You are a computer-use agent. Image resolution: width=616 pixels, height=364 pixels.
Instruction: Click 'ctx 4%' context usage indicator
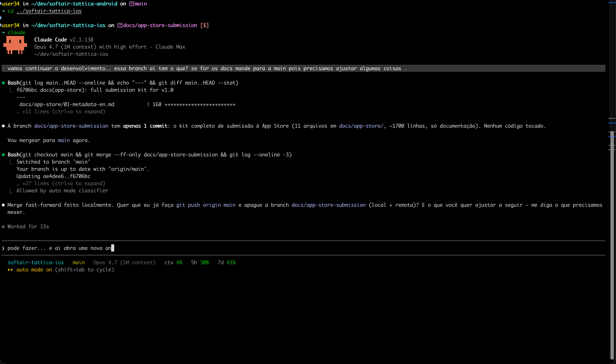tap(173, 262)
